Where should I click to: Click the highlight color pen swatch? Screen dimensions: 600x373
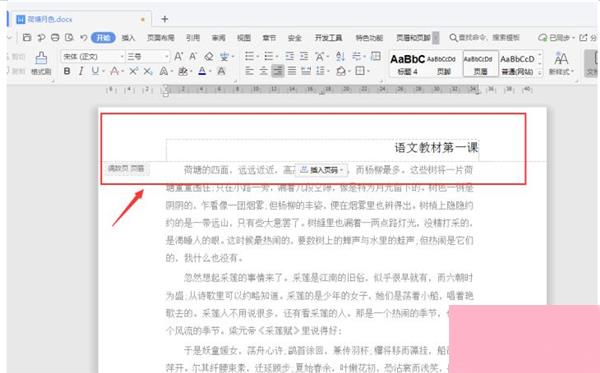183,71
